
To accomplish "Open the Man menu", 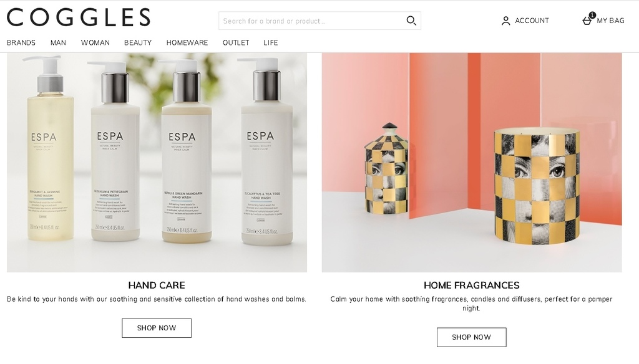I will [58, 42].
